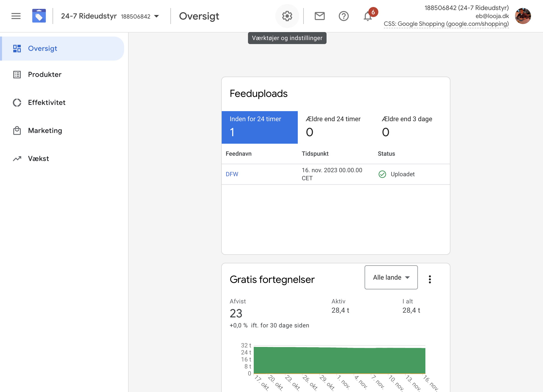Click the CSS: Google Shopping link
Image resolution: width=543 pixels, height=392 pixels.
coord(446,24)
